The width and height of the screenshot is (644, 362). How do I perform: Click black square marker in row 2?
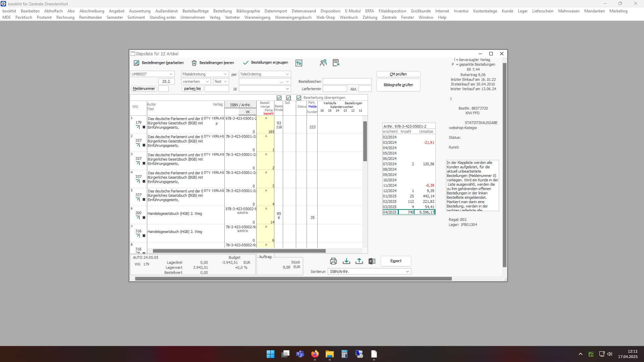pos(144,145)
